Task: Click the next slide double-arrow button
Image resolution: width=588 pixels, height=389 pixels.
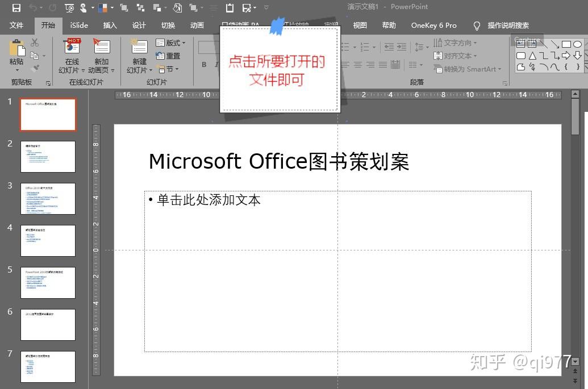Action: (x=576, y=380)
